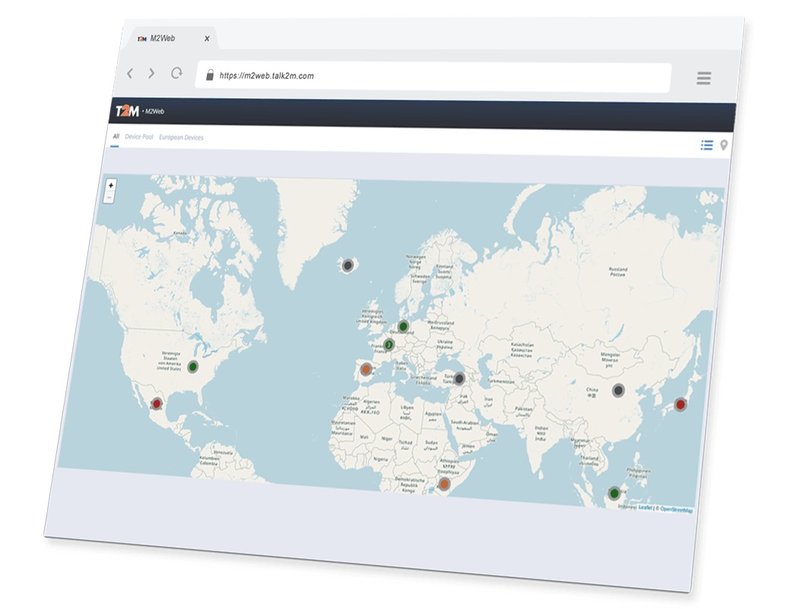Select the M2Web browser tab
This screenshot has width=802, height=609.
pyautogui.click(x=171, y=38)
